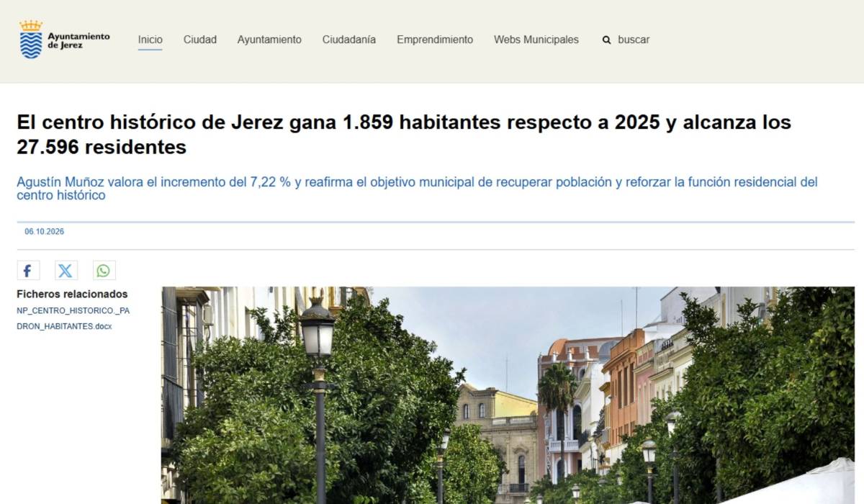
Task: Click the Ficheros relacionados heading
Action: coord(72,294)
